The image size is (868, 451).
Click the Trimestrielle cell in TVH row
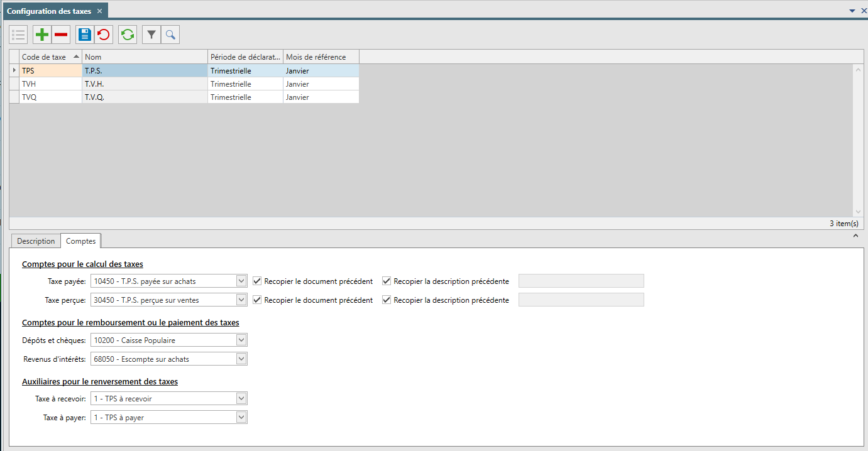(x=246, y=84)
